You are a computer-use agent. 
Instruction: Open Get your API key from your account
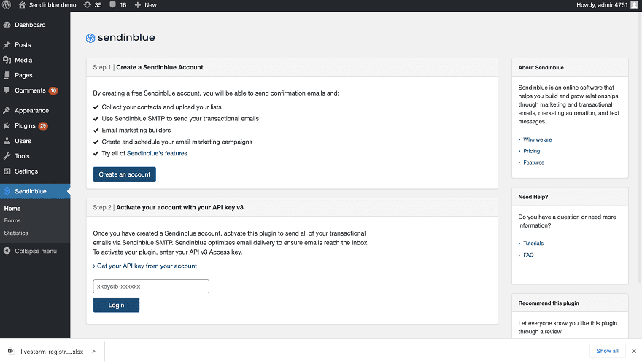(x=147, y=266)
